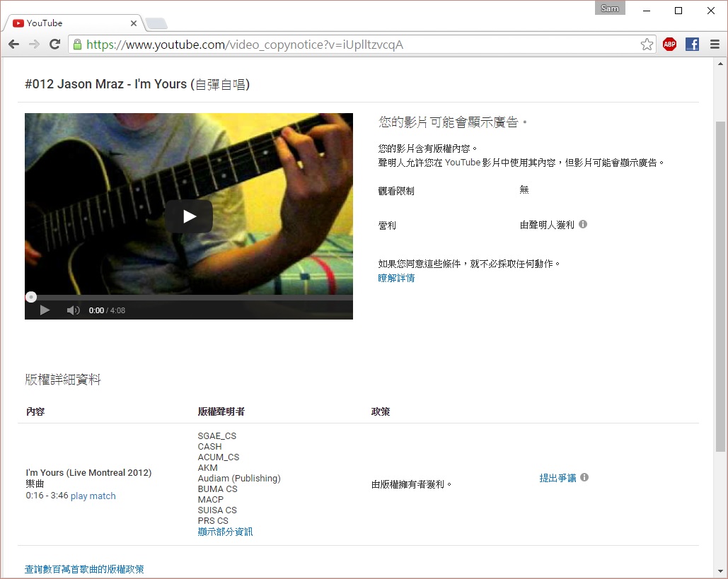This screenshot has width=728, height=579.
Task: Click the 'ACUM_CS' claimant entry
Action: tap(219, 457)
